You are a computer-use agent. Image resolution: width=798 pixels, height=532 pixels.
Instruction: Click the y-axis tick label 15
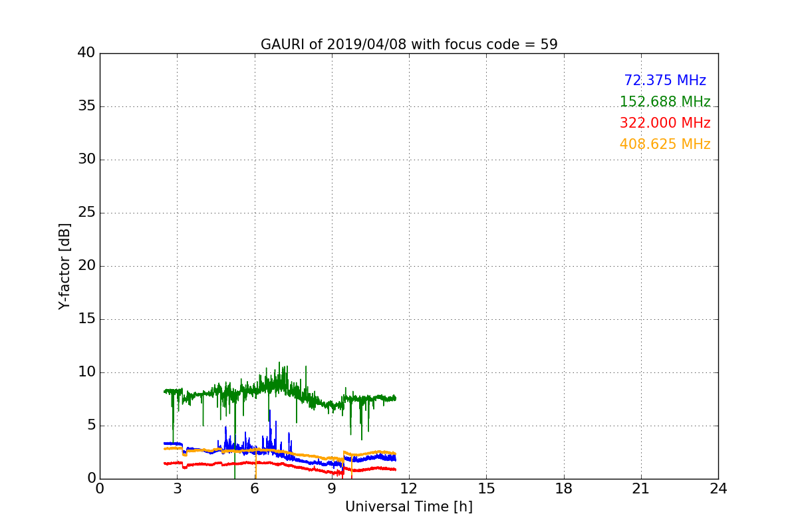86,319
